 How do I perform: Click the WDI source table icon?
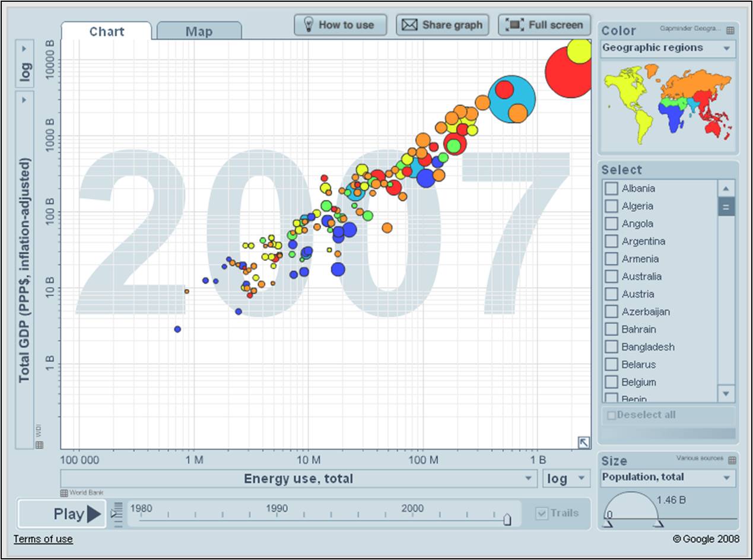point(39,445)
